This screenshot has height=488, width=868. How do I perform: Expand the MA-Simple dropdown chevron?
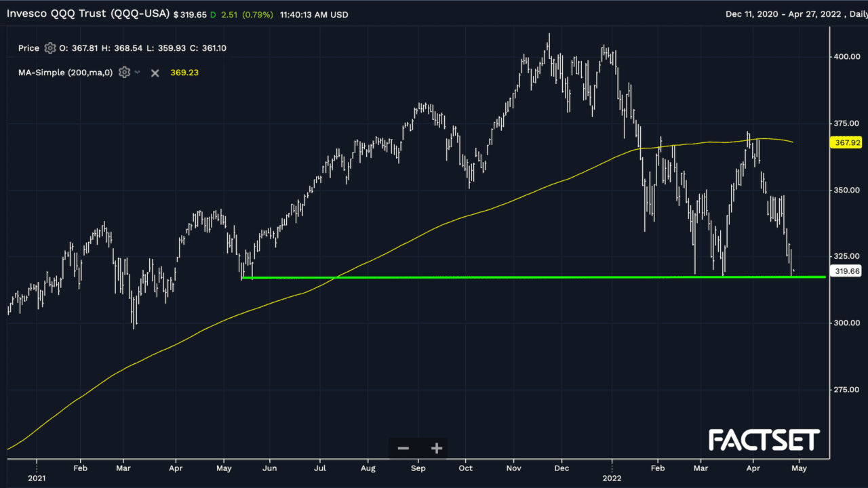click(138, 73)
